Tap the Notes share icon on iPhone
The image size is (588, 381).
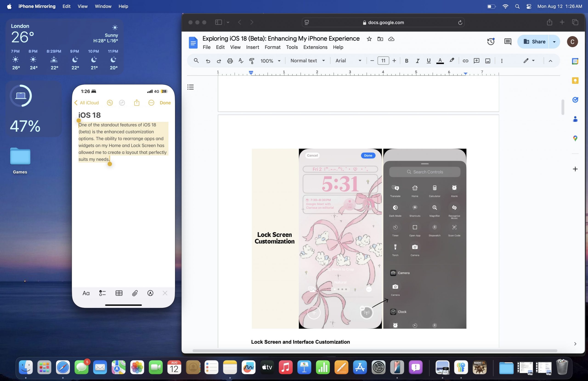[137, 102]
